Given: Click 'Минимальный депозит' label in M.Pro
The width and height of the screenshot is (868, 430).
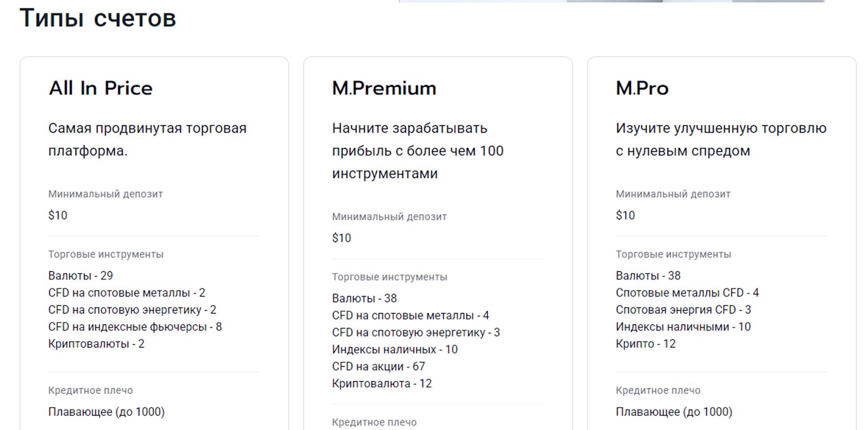Looking at the screenshot, I should (x=673, y=194).
